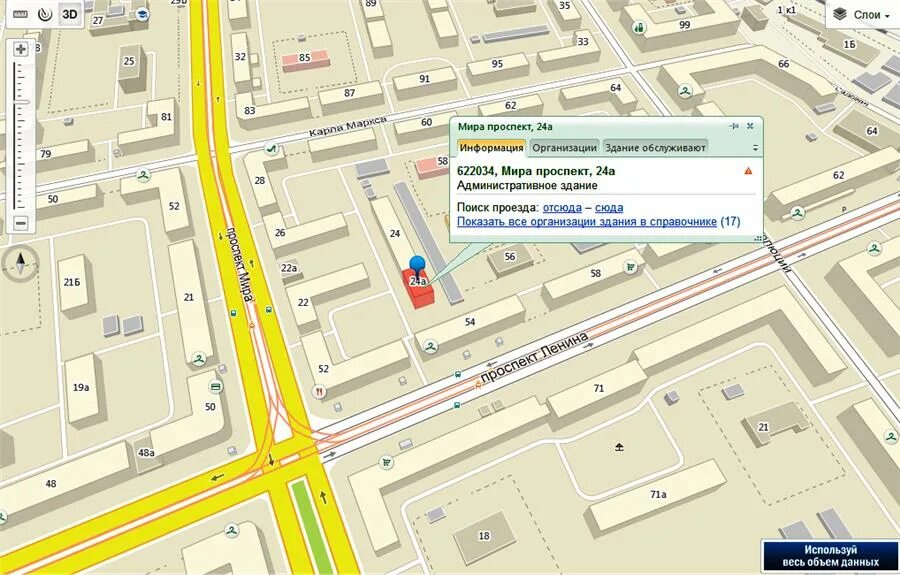Viewport: 900px width, 575px height.
Task: Click the eject-style icon near building 71
Action: [x=619, y=447]
